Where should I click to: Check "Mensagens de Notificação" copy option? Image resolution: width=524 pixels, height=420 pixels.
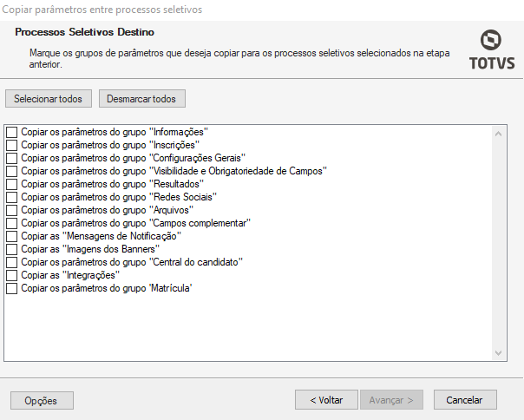click(x=12, y=236)
